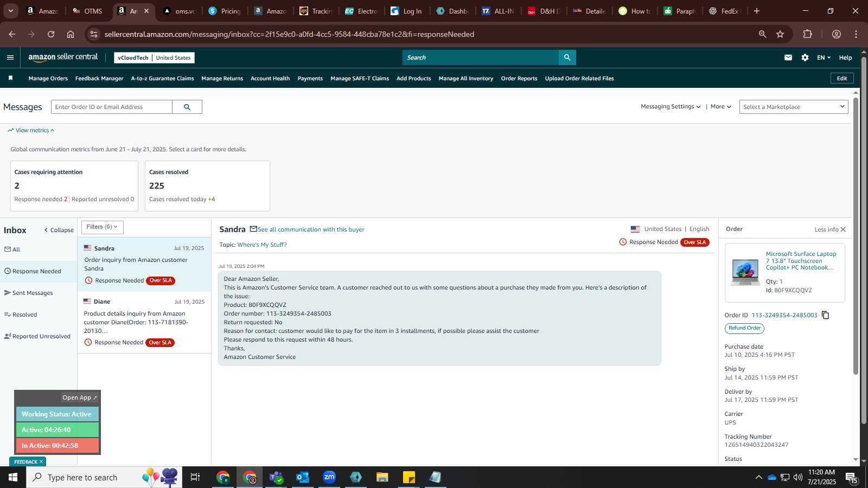This screenshot has width=868, height=488.
Task: Click the amazon seller central logo
Action: coord(63,57)
